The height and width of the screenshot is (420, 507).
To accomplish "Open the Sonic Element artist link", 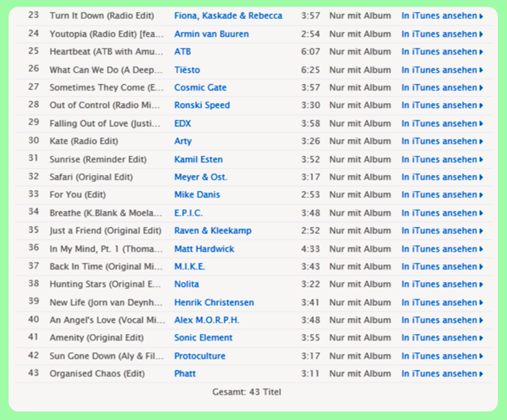I will pyautogui.click(x=203, y=338).
